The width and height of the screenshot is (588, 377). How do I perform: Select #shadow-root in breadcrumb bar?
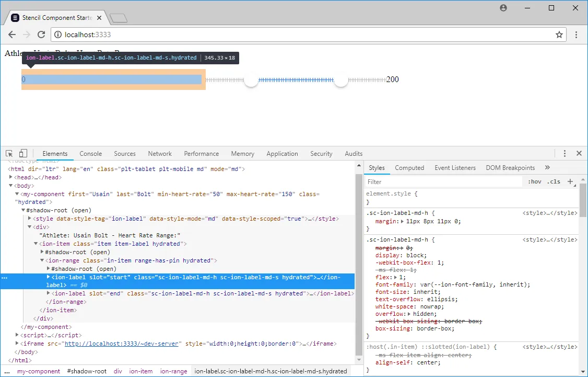pos(87,371)
